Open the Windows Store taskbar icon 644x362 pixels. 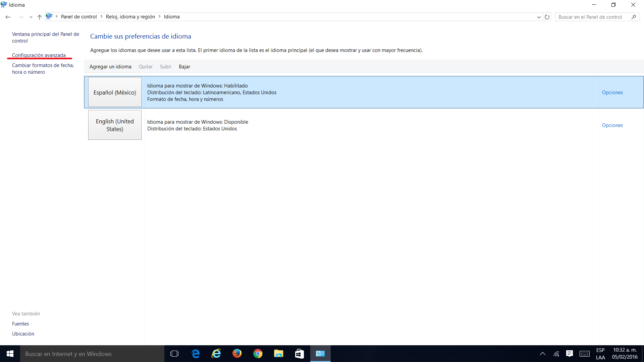pyautogui.click(x=299, y=354)
